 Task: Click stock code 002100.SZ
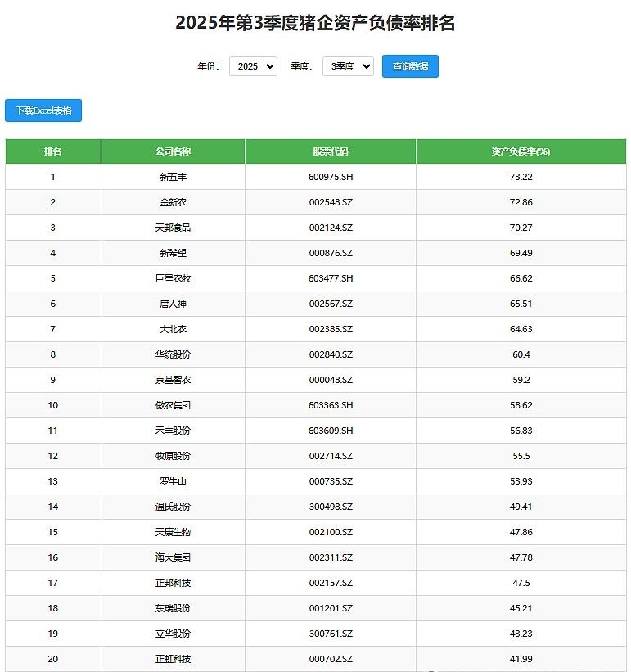coord(331,532)
